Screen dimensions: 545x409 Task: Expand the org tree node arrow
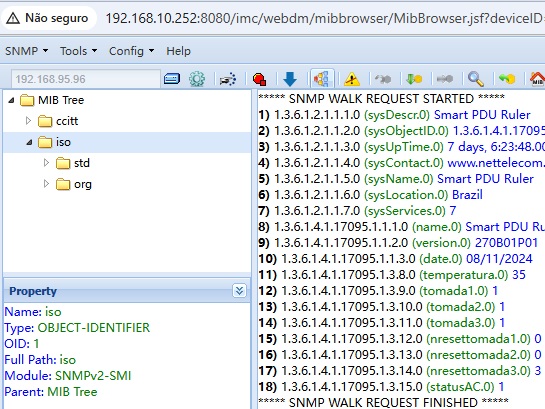tap(46, 183)
